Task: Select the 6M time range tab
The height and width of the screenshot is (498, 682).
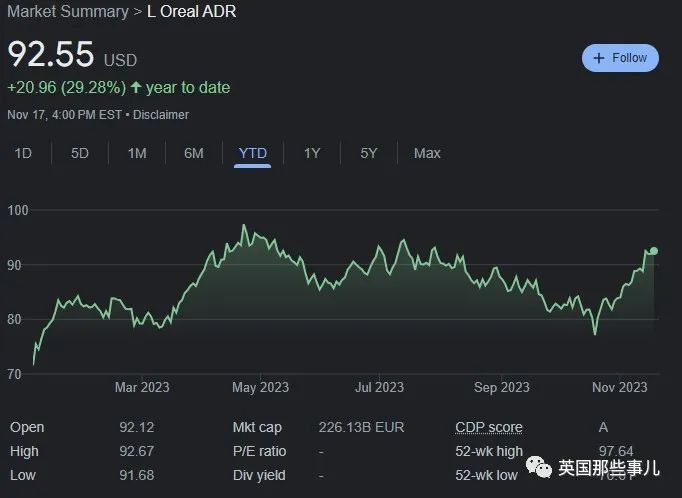Action: click(x=194, y=153)
